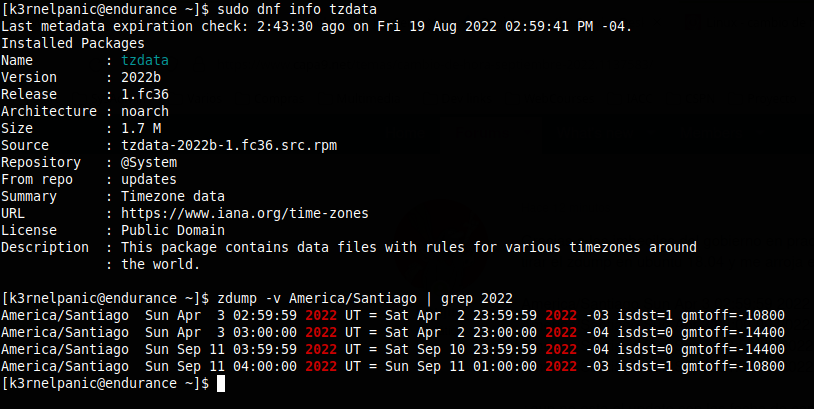The height and width of the screenshot is (409, 814).
Task: Click the 'Installed Packages' heading line
Action: (73, 43)
